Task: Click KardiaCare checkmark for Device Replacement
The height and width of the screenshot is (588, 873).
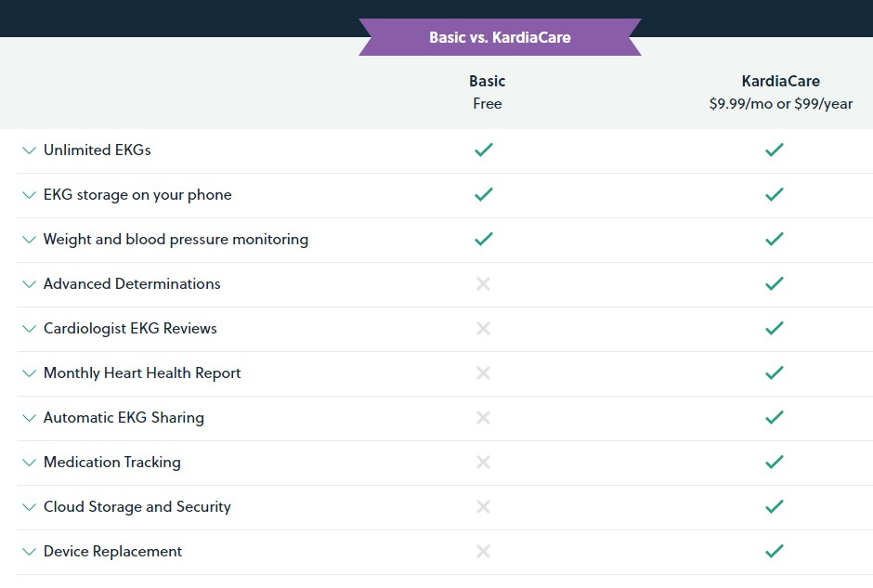Action: 775,551
